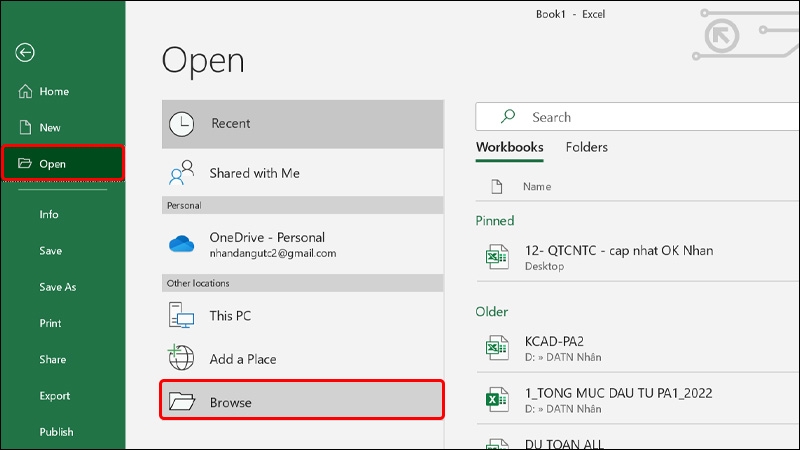Select This PC location

303,315
